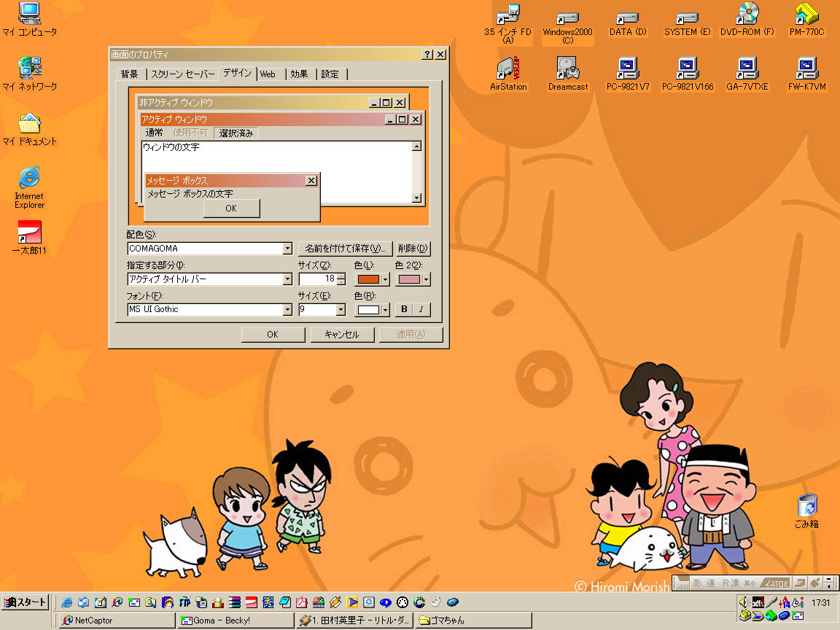This screenshot has width=840, height=630.
Task: Switch to the Web tab
Action: [268, 74]
